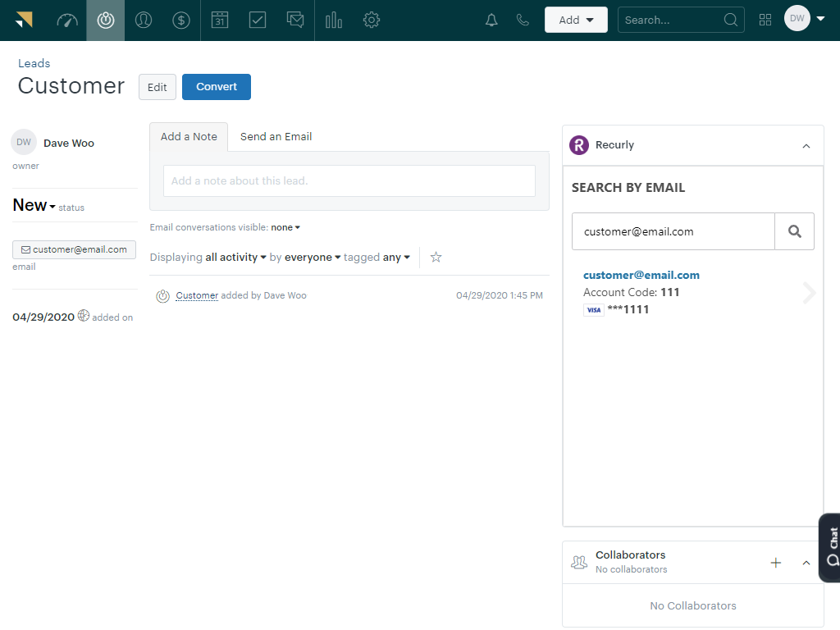Add a collaborator with plus icon
Image resolution: width=840 pixels, height=630 pixels.
click(776, 563)
